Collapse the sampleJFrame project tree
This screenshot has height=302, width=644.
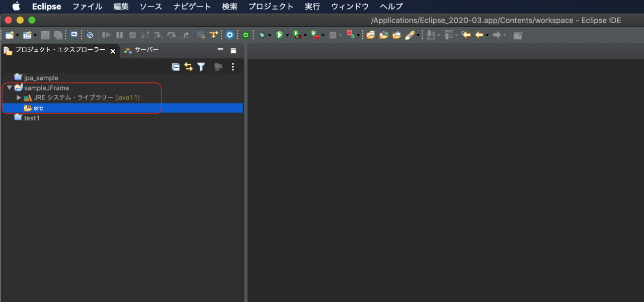(9, 88)
